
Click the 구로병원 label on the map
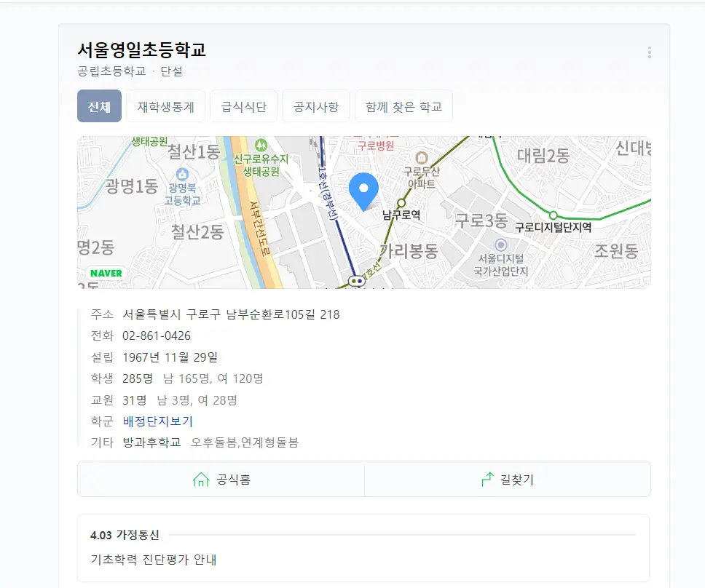click(x=376, y=146)
